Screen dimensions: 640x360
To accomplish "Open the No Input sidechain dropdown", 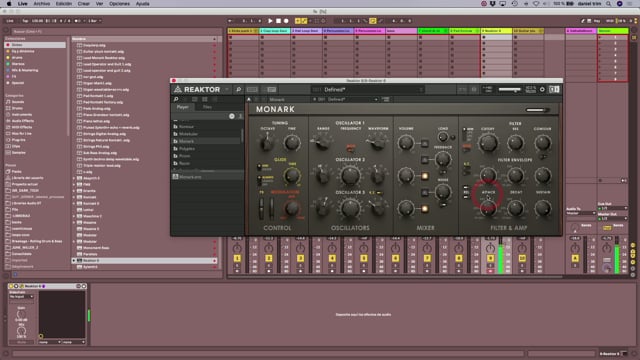I will point(22,297).
